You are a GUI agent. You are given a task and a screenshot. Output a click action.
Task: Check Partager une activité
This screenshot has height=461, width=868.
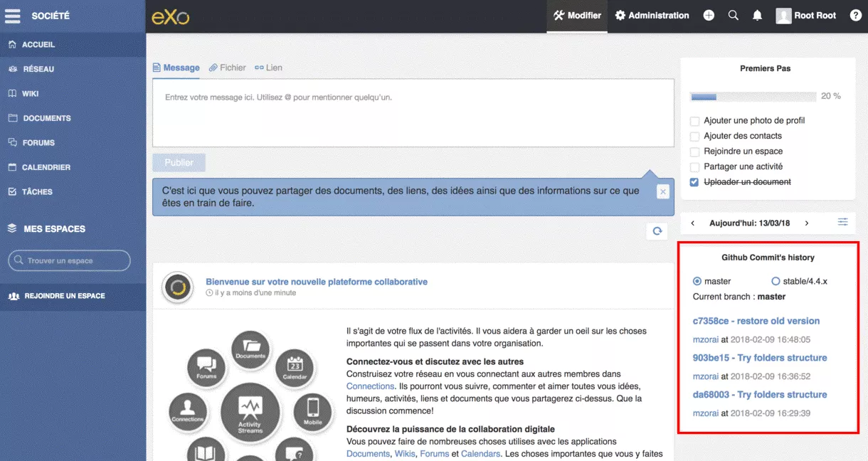coord(695,166)
